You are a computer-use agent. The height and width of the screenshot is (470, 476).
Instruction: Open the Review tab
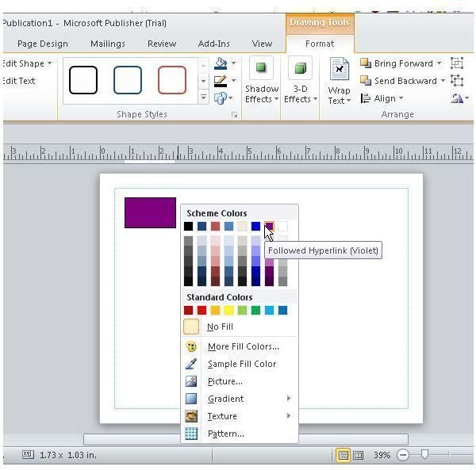click(162, 44)
